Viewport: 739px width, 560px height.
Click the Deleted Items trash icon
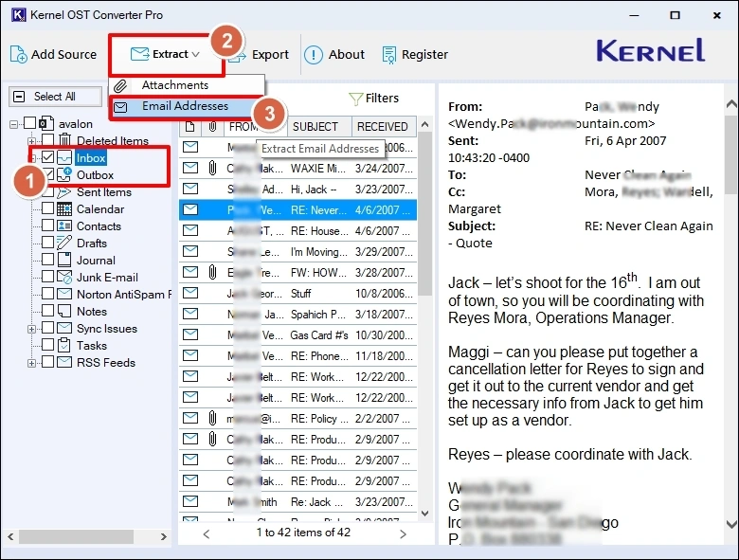coord(64,140)
